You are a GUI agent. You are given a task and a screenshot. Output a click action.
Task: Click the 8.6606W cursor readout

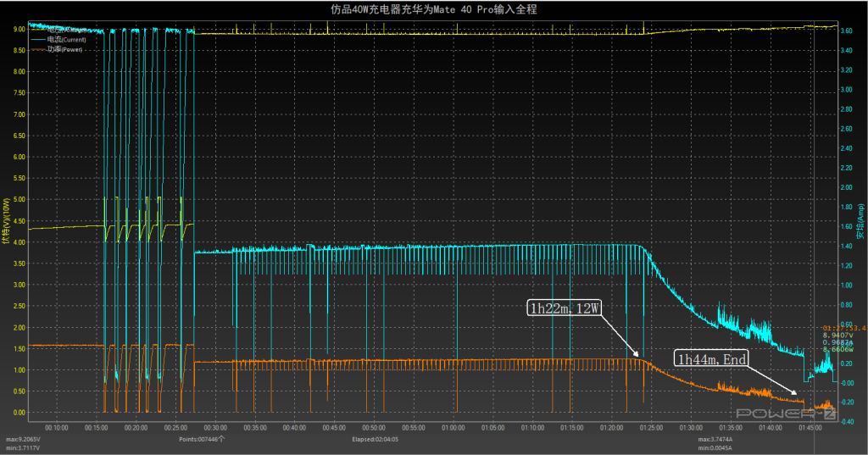pos(837,349)
